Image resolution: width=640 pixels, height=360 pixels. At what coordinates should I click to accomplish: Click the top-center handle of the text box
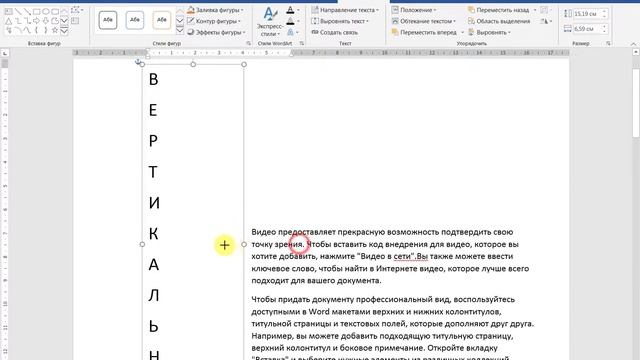(193, 64)
